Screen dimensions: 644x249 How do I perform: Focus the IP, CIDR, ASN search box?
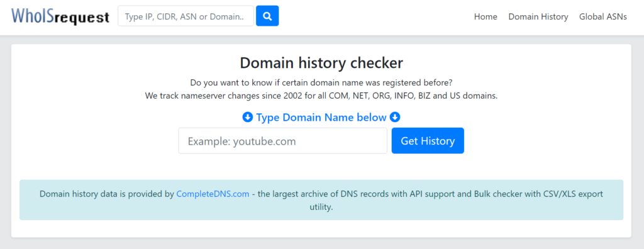coord(186,16)
